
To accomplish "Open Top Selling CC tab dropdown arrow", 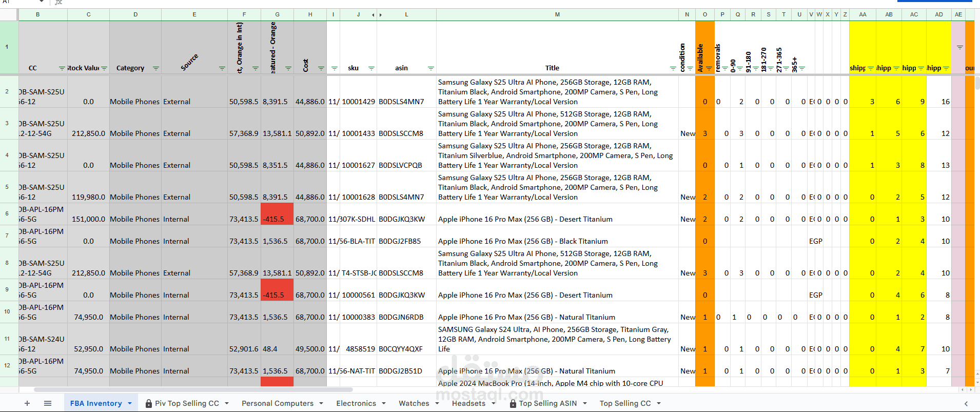I will pyautogui.click(x=659, y=403).
